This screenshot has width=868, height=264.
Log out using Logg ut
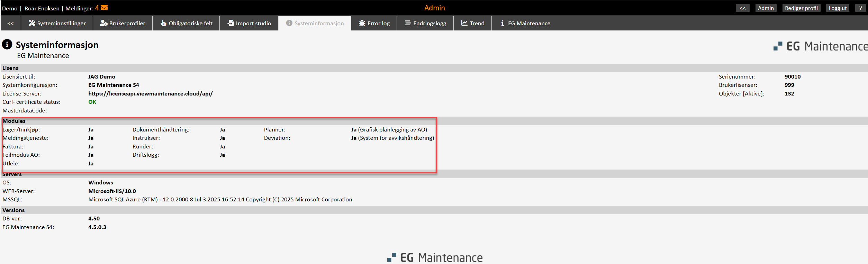tap(838, 8)
